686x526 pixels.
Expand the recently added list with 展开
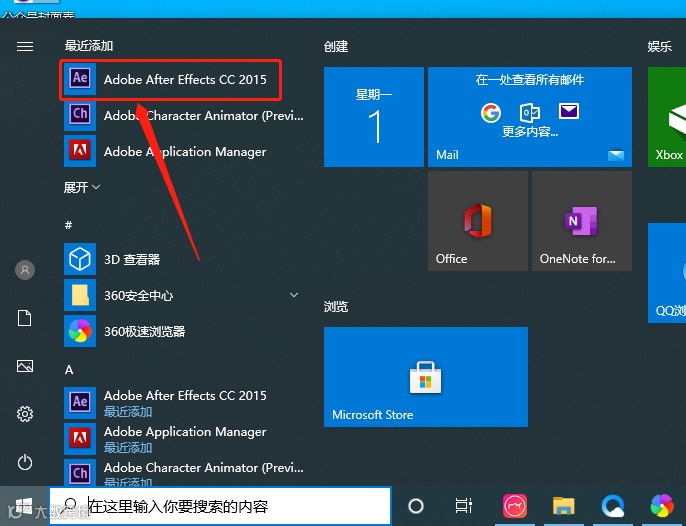pyautogui.click(x=82, y=187)
